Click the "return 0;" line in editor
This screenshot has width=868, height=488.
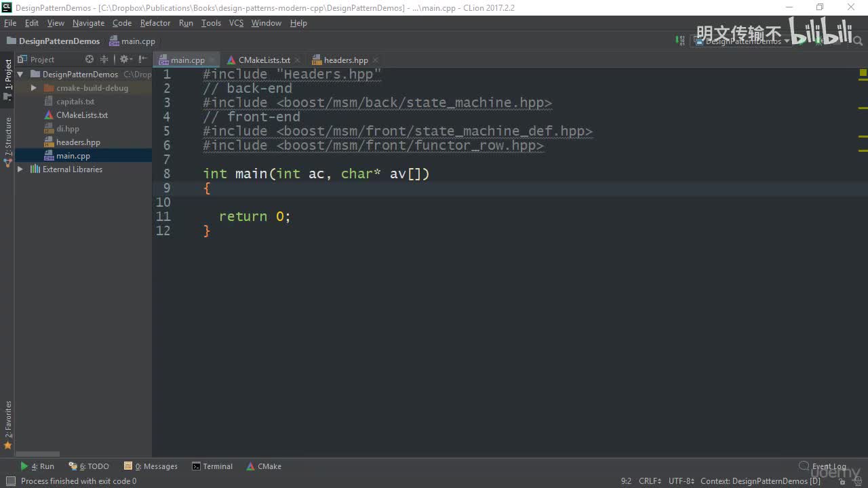[x=254, y=216]
